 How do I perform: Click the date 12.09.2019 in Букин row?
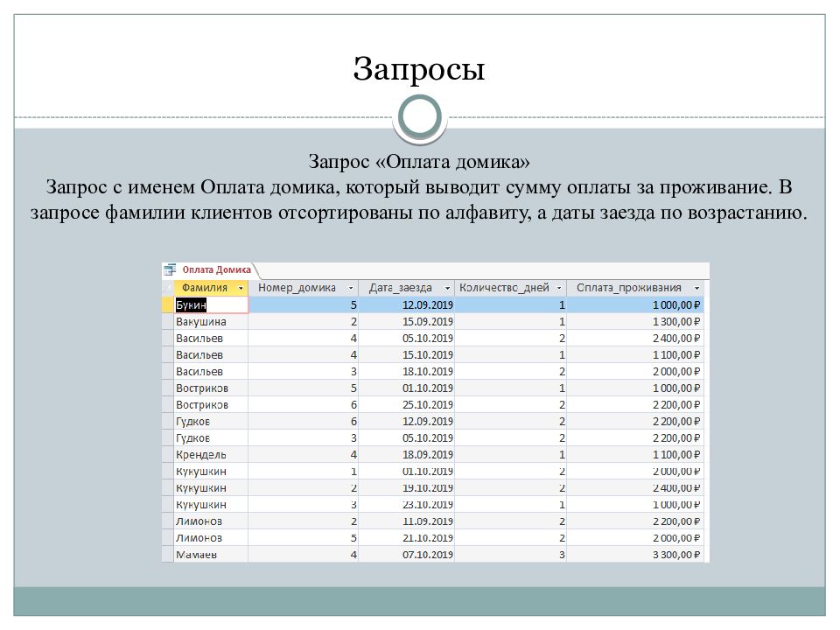point(406,304)
